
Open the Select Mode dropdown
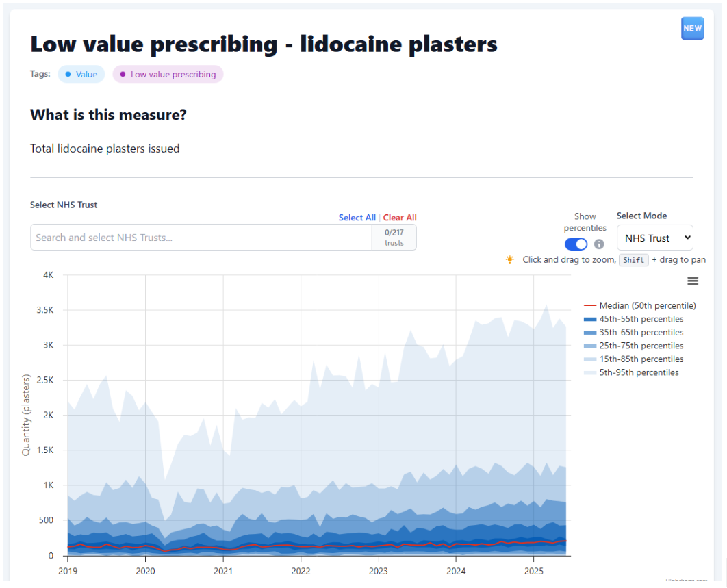pyautogui.click(x=655, y=238)
